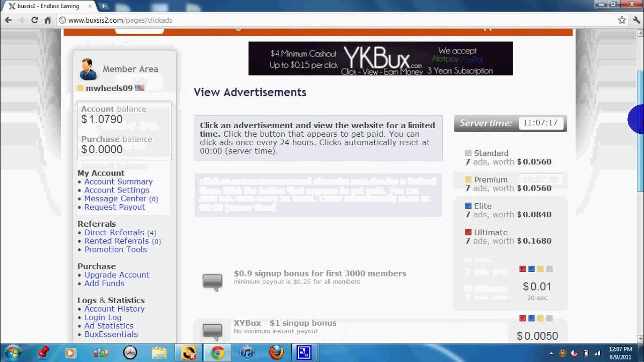Click the blue Elite membership swatch
This screenshot has width=644, height=362.
point(468,206)
